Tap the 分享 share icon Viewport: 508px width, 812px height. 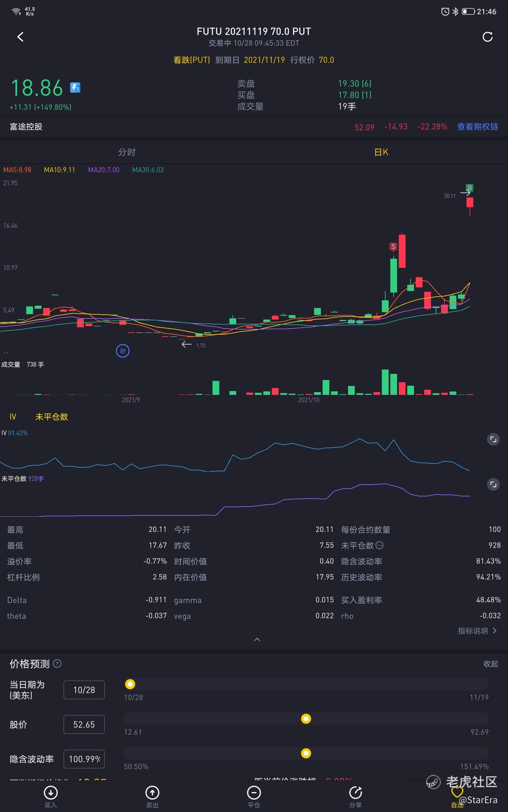pyautogui.click(x=356, y=793)
